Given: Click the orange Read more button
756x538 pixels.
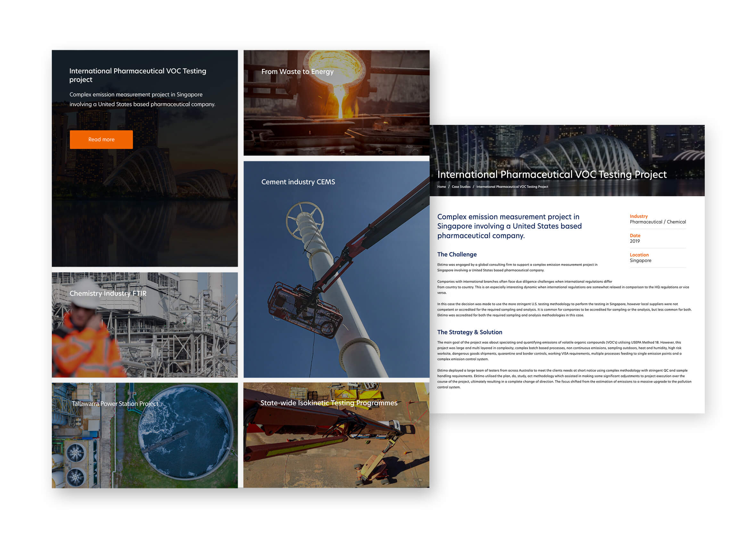Looking at the screenshot, I should coord(101,140).
